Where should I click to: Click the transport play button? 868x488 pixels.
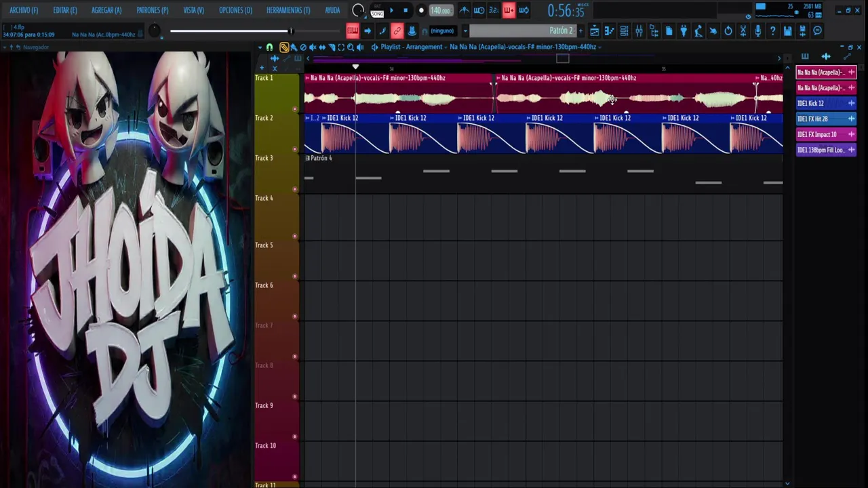pyautogui.click(x=391, y=10)
